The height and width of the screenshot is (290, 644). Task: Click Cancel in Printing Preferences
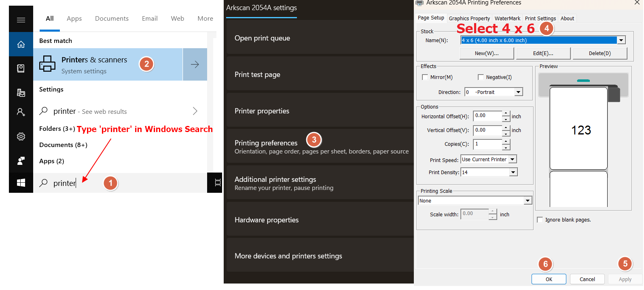(587, 279)
